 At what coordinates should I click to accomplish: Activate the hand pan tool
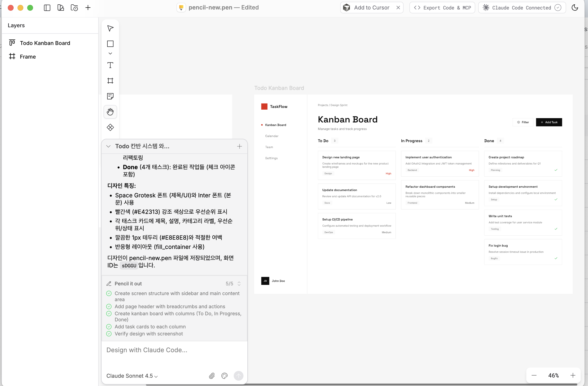coord(110,112)
